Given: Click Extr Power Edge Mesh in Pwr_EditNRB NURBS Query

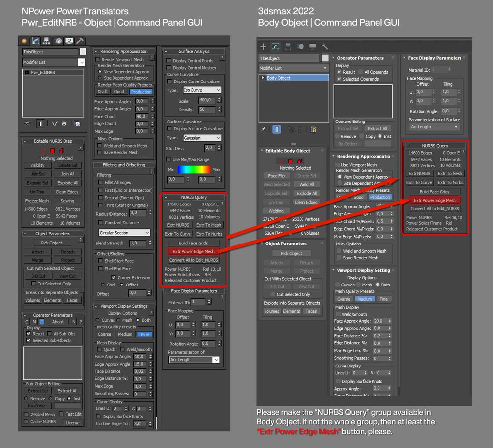Looking at the screenshot, I should [x=193, y=252].
